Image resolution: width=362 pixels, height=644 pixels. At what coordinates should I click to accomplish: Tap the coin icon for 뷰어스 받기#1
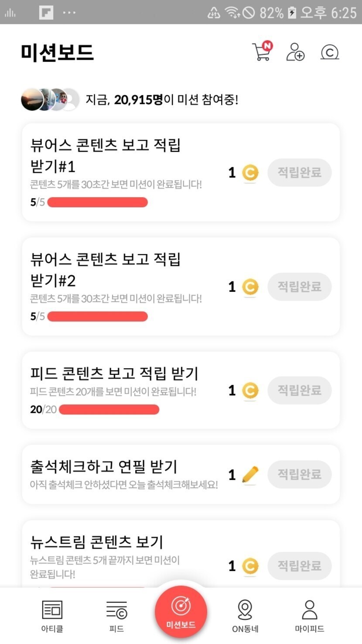click(x=250, y=173)
